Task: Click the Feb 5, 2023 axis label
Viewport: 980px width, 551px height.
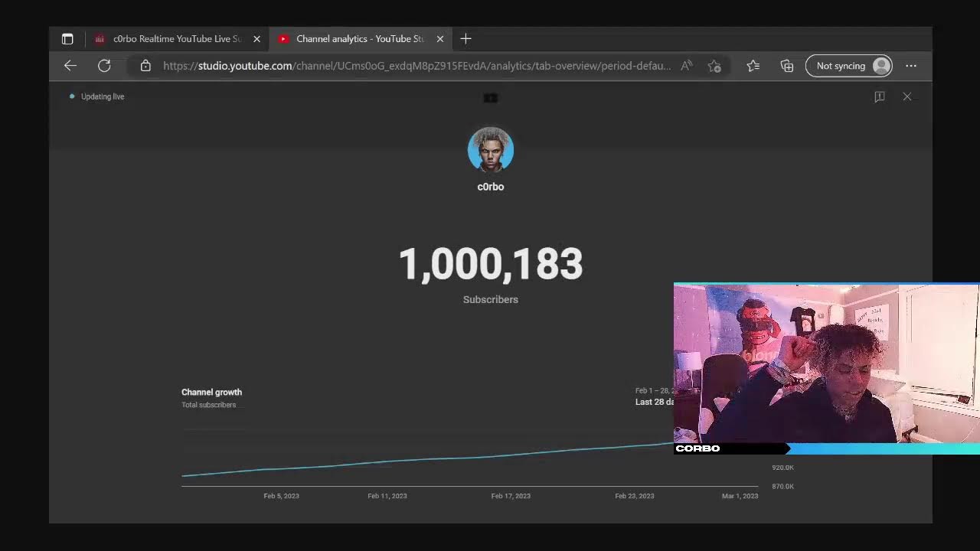Action: coord(281,496)
